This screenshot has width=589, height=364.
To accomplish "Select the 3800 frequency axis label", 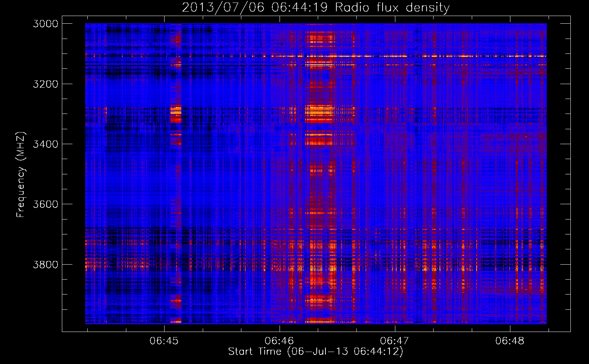I will [x=46, y=264].
